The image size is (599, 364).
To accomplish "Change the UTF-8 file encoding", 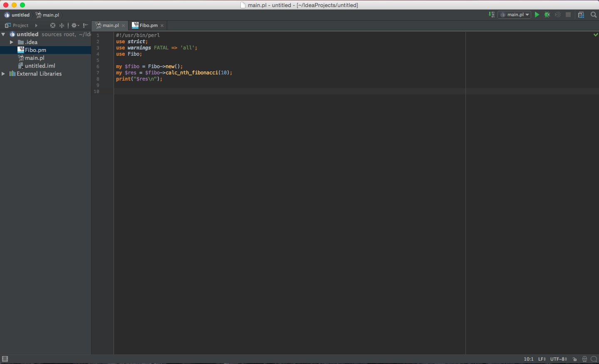I will click(558, 359).
